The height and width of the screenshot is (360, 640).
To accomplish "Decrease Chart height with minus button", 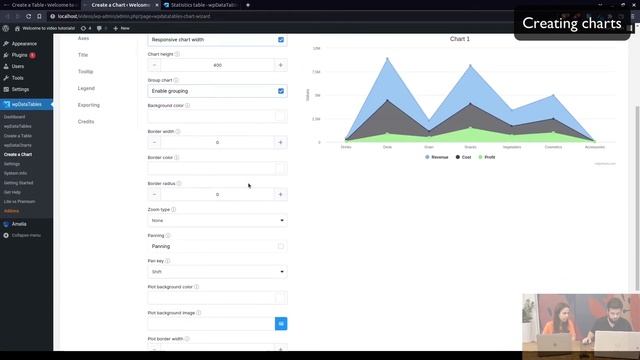I will click(x=154, y=65).
